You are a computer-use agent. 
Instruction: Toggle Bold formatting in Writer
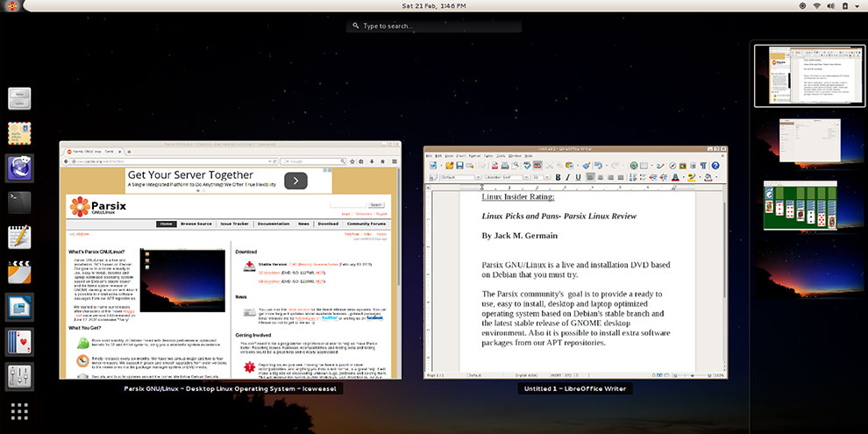pos(558,177)
